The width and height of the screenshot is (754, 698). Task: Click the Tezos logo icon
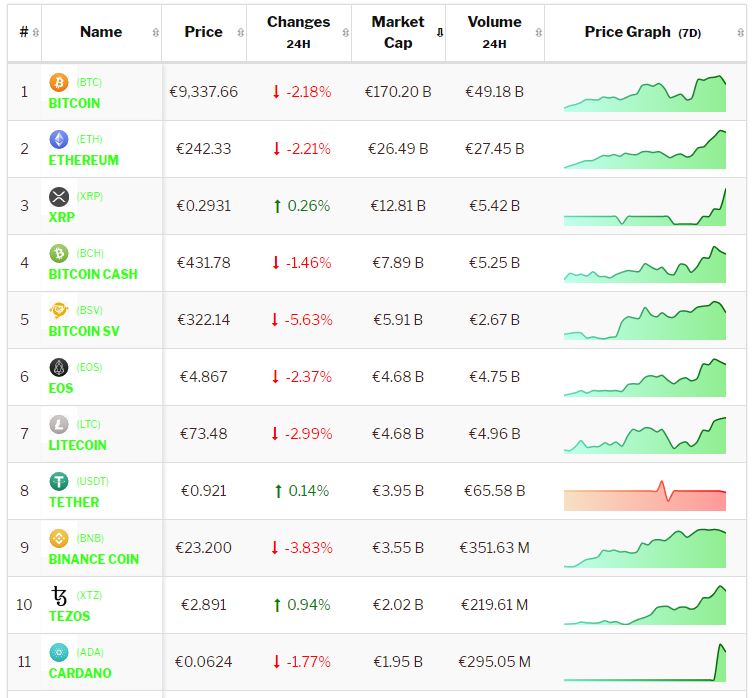tap(59, 596)
